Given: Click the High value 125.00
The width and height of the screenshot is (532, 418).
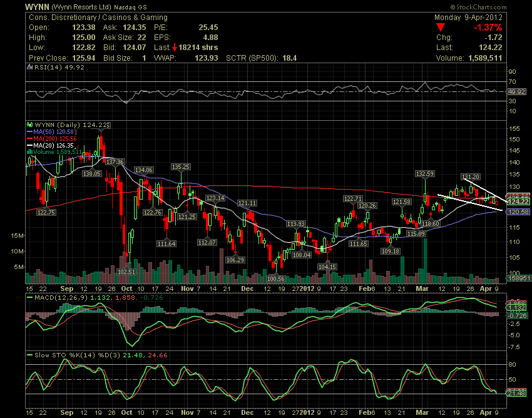Looking at the screenshot, I should [x=83, y=38].
